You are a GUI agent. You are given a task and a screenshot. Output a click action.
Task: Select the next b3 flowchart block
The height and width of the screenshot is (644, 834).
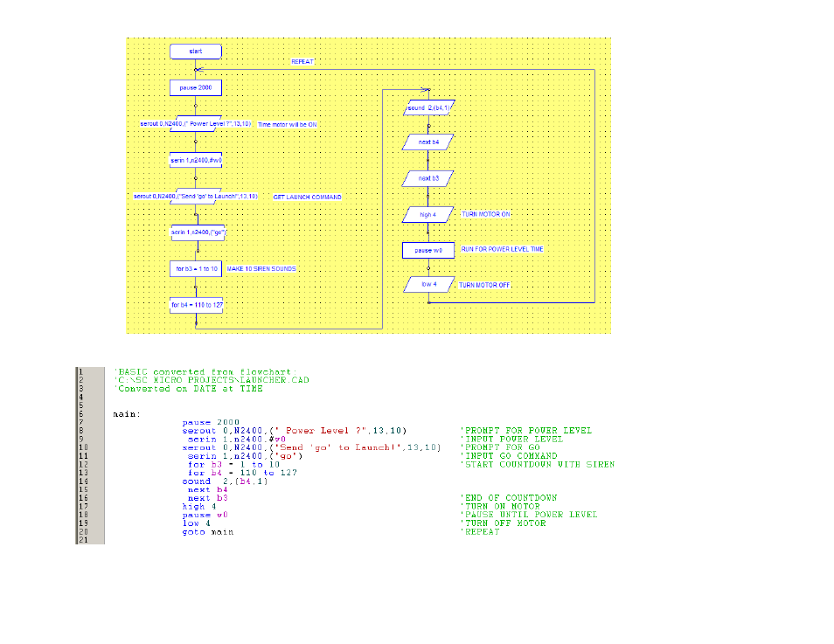(428, 178)
